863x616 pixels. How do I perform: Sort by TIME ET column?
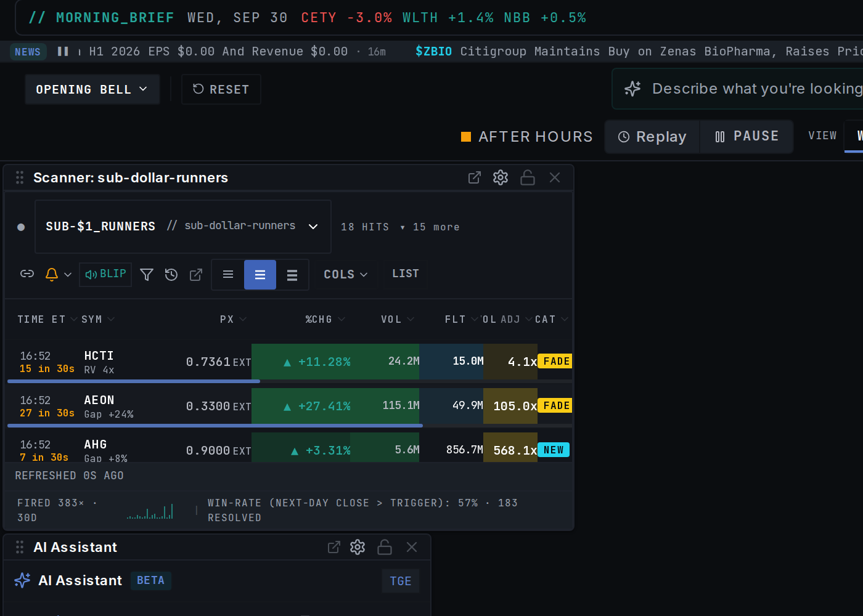pos(47,319)
